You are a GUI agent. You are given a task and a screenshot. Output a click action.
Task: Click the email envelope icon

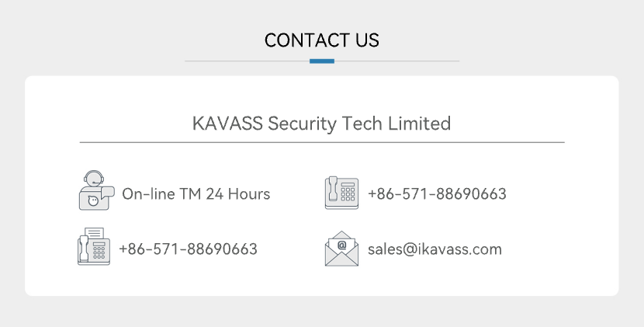[x=341, y=249]
